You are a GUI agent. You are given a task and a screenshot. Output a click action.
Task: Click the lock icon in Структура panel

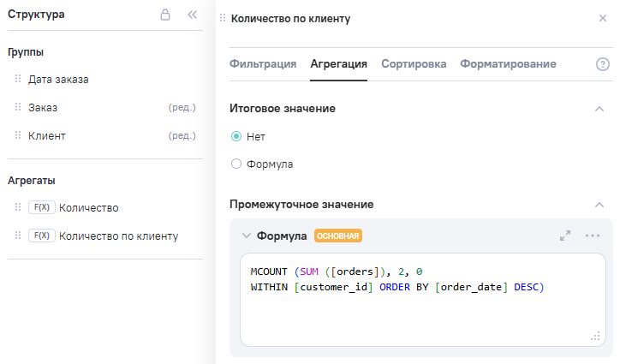(x=165, y=15)
